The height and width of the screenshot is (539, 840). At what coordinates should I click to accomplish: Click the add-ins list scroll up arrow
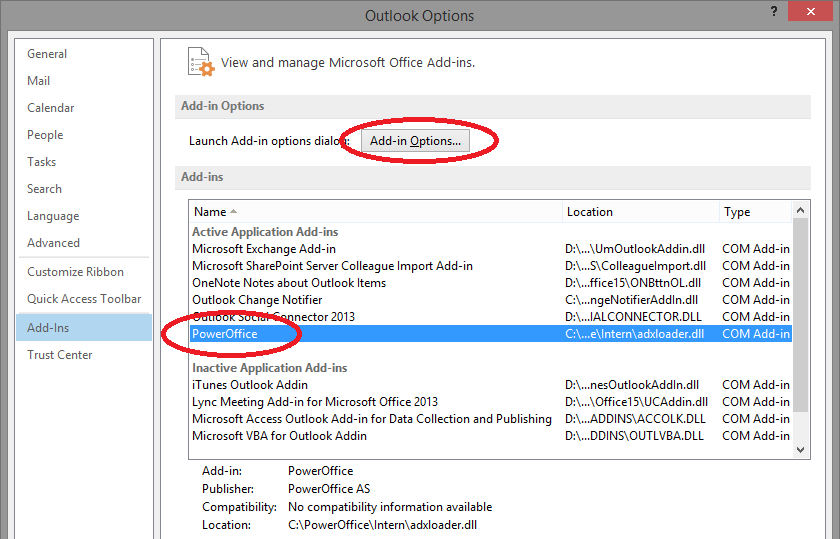click(800, 211)
